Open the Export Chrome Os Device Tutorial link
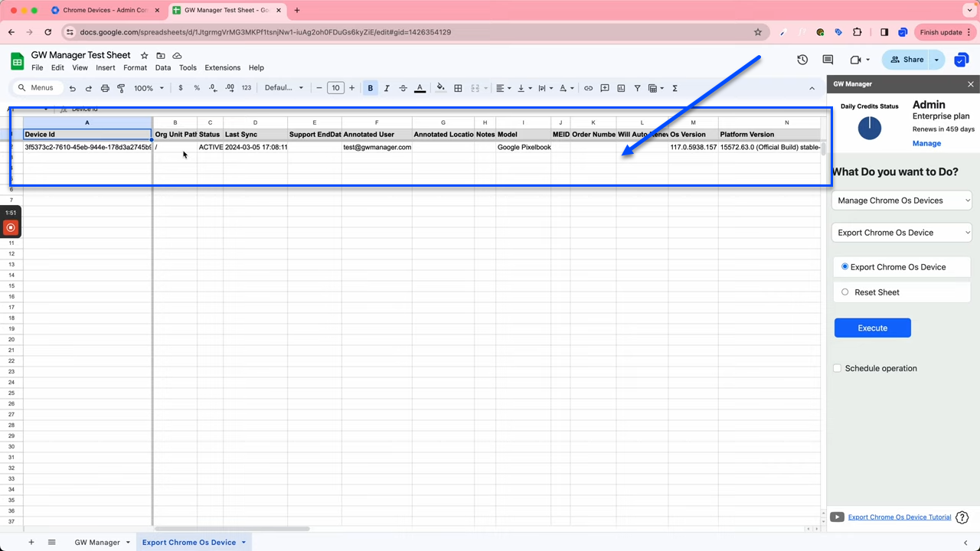 point(900,517)
